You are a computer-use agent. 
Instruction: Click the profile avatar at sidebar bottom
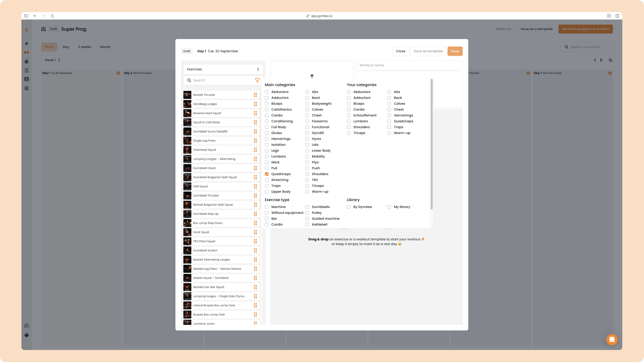click(x=27, y=335)
